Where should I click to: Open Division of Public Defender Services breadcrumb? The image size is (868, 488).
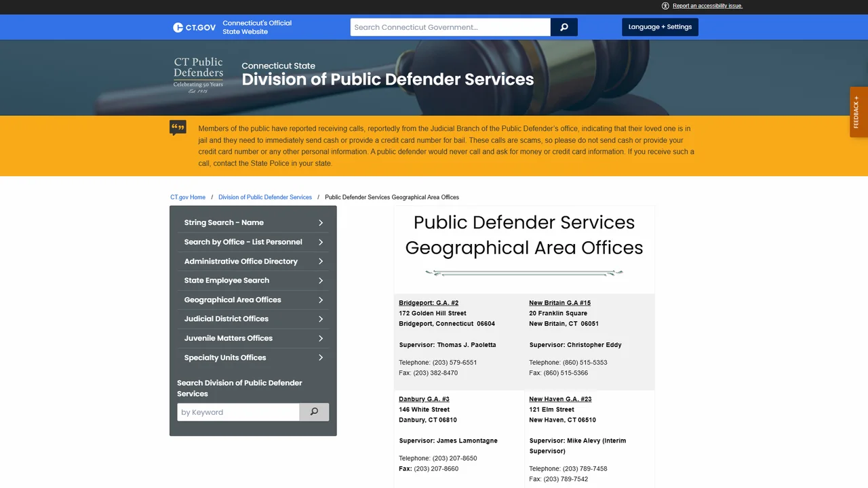265,197
